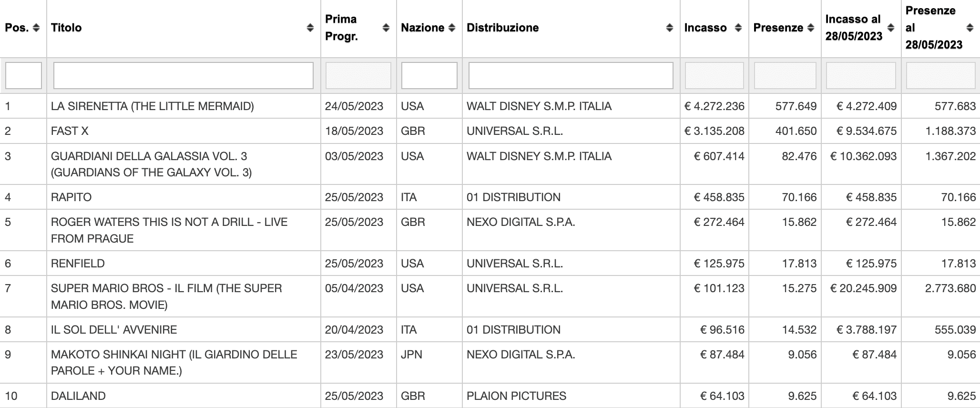Sort by the Prima Progr. column arrows
The height and width of the screenshot is (408, 980).
click(386, 28)
